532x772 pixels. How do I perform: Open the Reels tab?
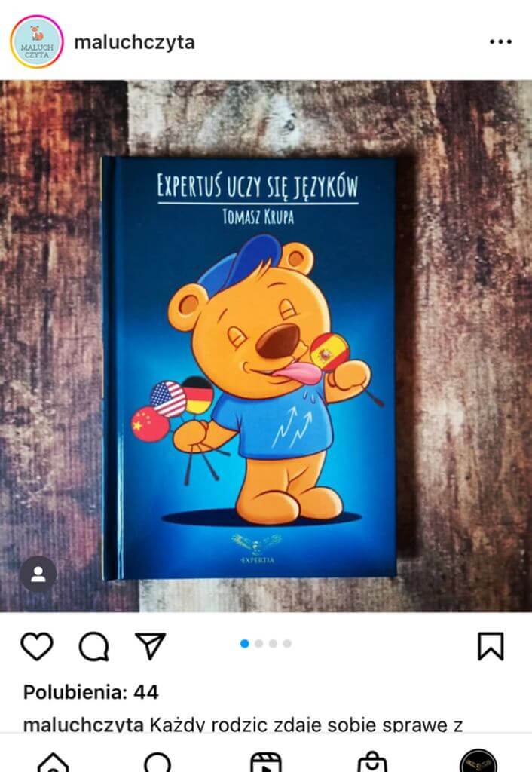[266, 762]
